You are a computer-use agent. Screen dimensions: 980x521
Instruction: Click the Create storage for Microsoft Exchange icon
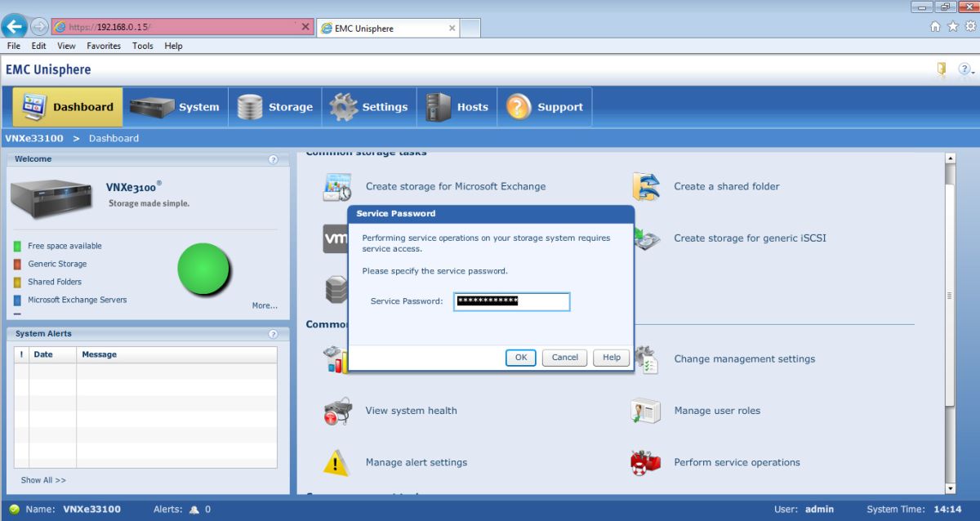pyautogui.click(x=336, y=186)
